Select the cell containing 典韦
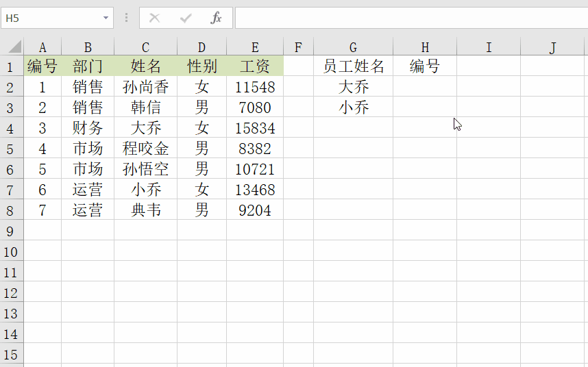588x367 pixels. tap(145, 210)
